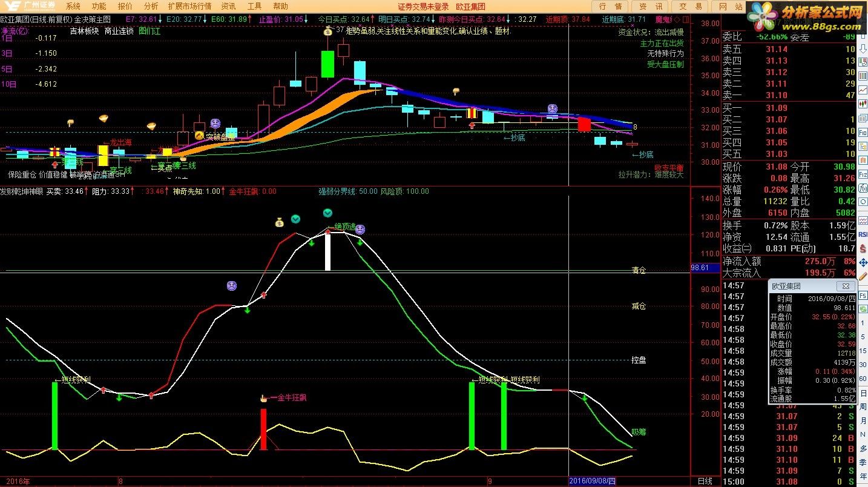Open the 工具 menu
The height and width of the screenshot is (487, 868).
pyautogui.click(x=255, y=6)
